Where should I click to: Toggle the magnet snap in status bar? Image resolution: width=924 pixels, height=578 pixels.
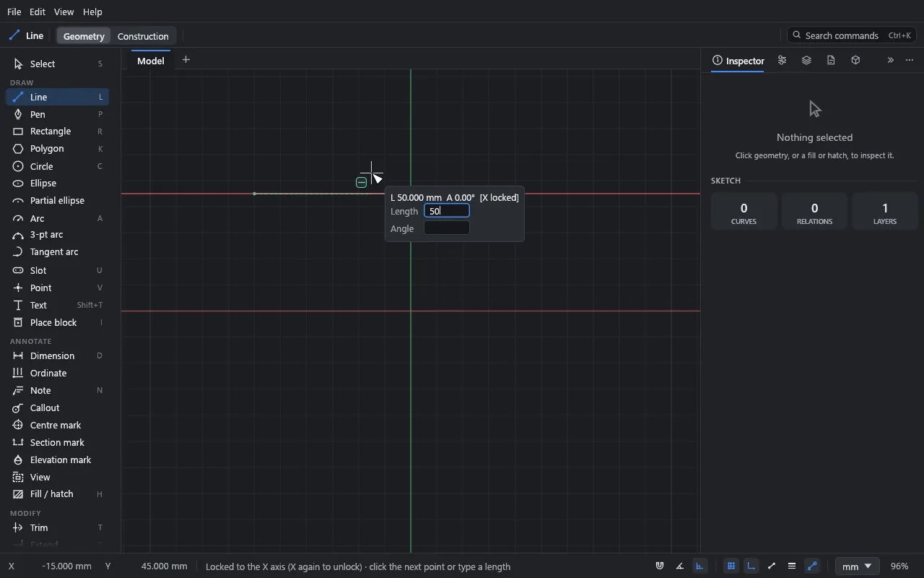click(660, 566)
